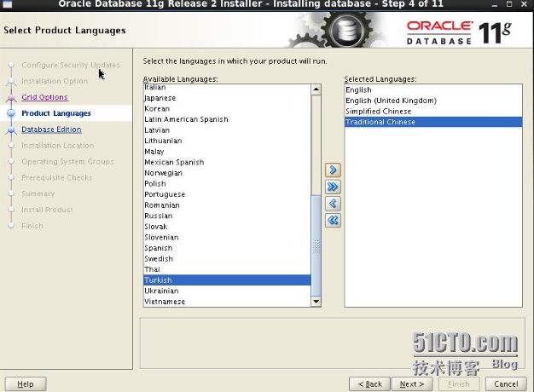Select Thai in Available Languages
Image resolution: width=534 pixels, height=392 pixels.
227,269
